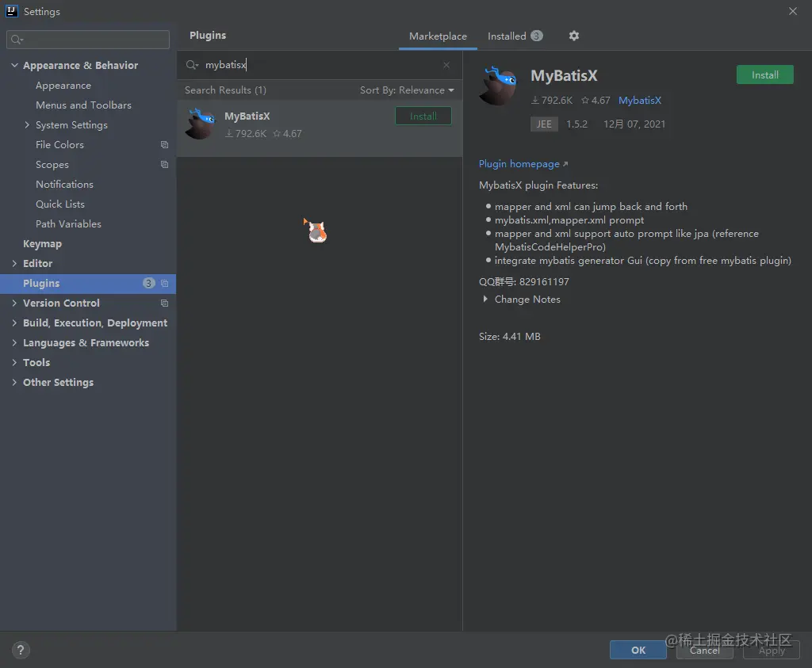Viewport: 812px width, 668px height.
Task: Click project-level icon next to Version Control
Action: coord(165,303)
